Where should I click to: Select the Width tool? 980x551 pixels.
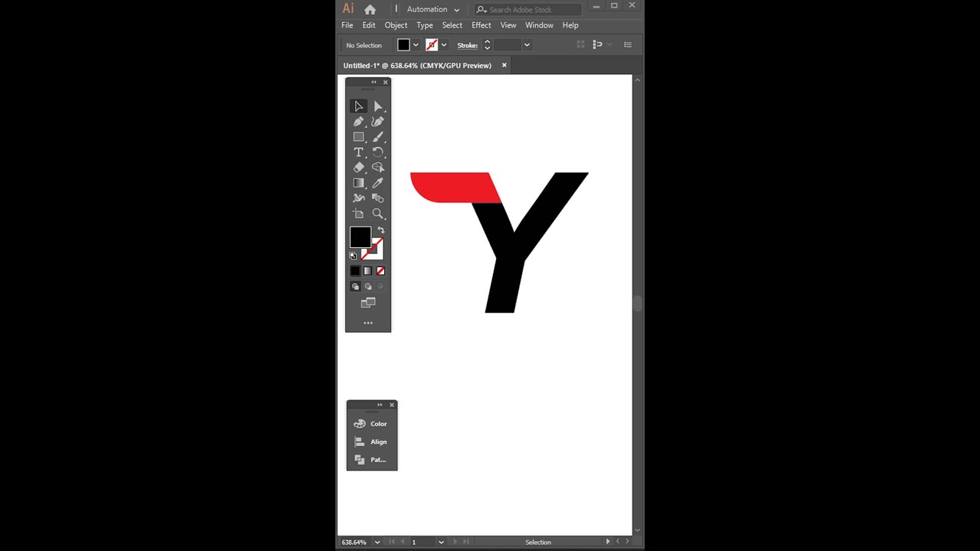coord(358,198)
